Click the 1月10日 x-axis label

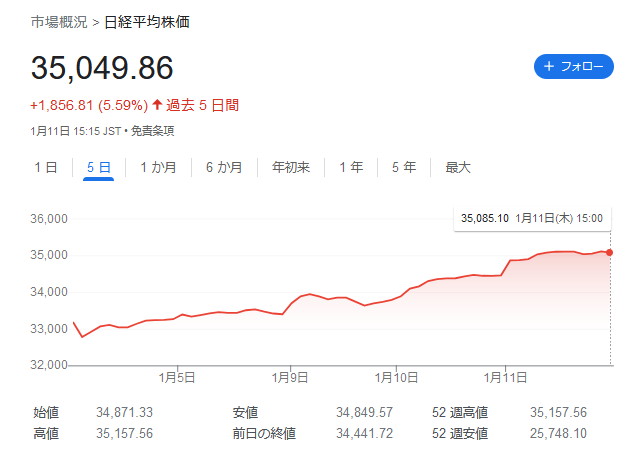click(x=396, y=377)
